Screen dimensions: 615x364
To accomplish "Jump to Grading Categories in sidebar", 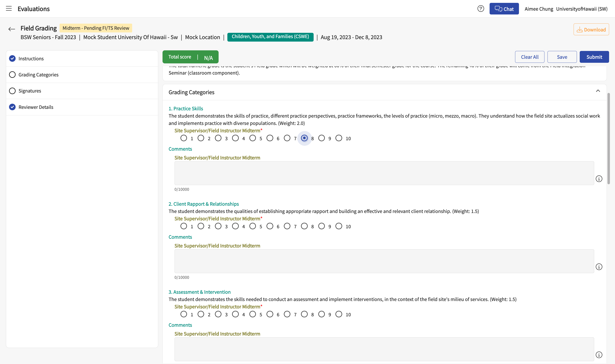I will (82, 75).
